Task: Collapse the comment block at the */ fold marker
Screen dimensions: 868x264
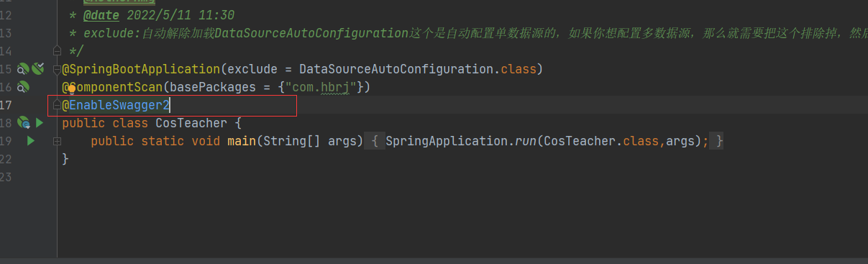Action: pyautogui.click(x=57, y=51)
